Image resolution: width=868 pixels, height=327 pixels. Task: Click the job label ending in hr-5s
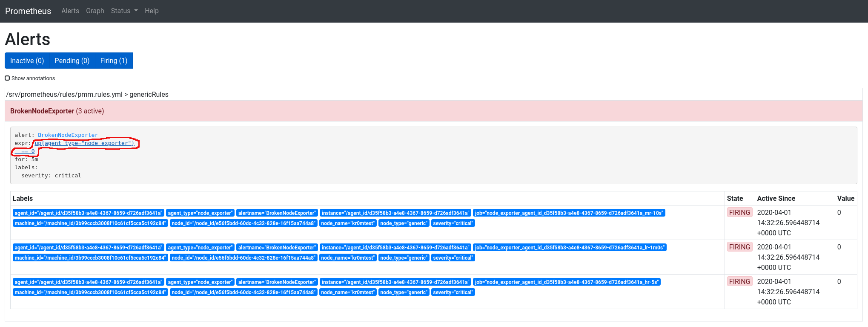point(567,282)
